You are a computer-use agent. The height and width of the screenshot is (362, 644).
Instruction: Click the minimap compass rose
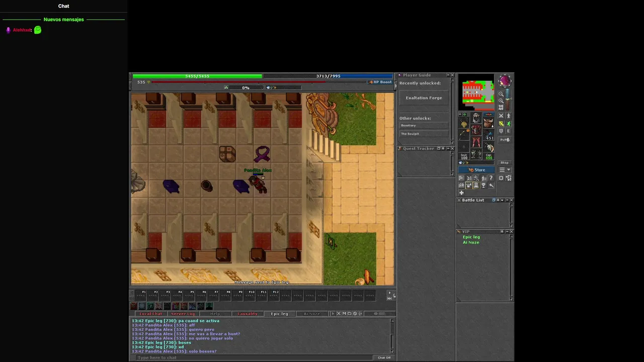505,80
